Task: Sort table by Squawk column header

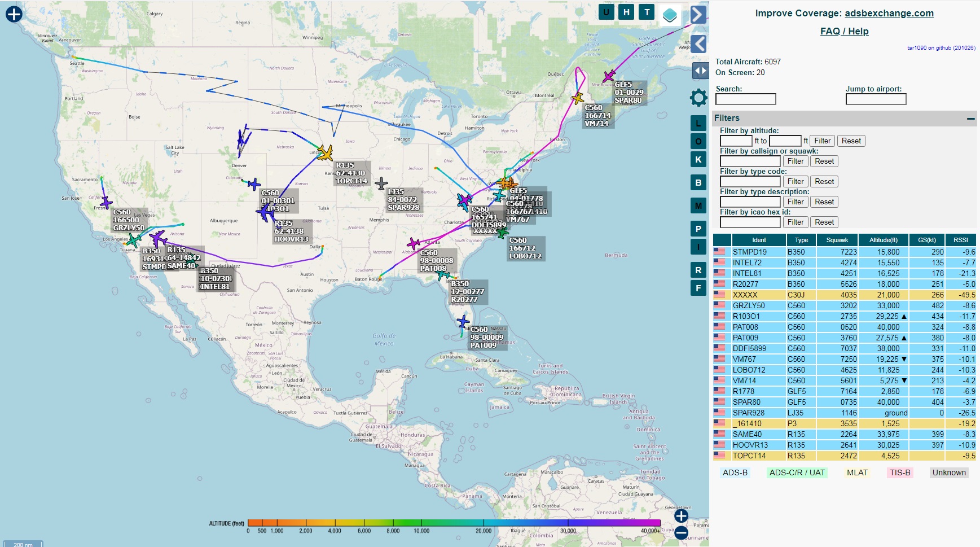Action: coord(837,240)
